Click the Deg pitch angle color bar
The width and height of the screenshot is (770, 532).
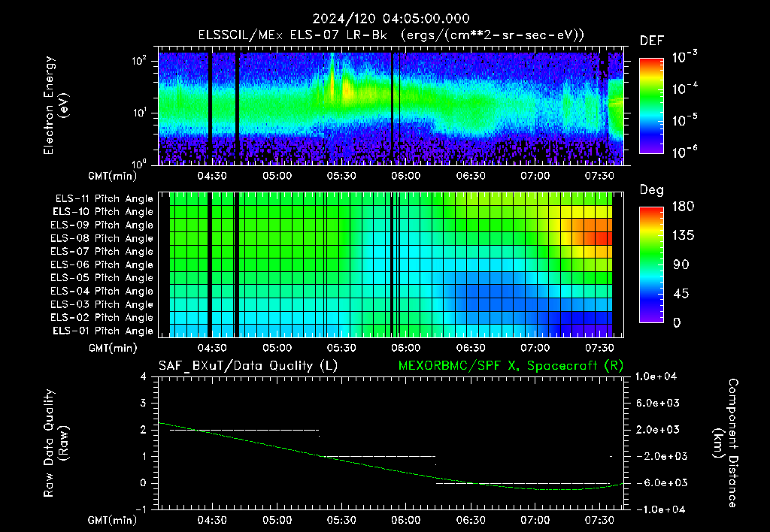point(651,264)
